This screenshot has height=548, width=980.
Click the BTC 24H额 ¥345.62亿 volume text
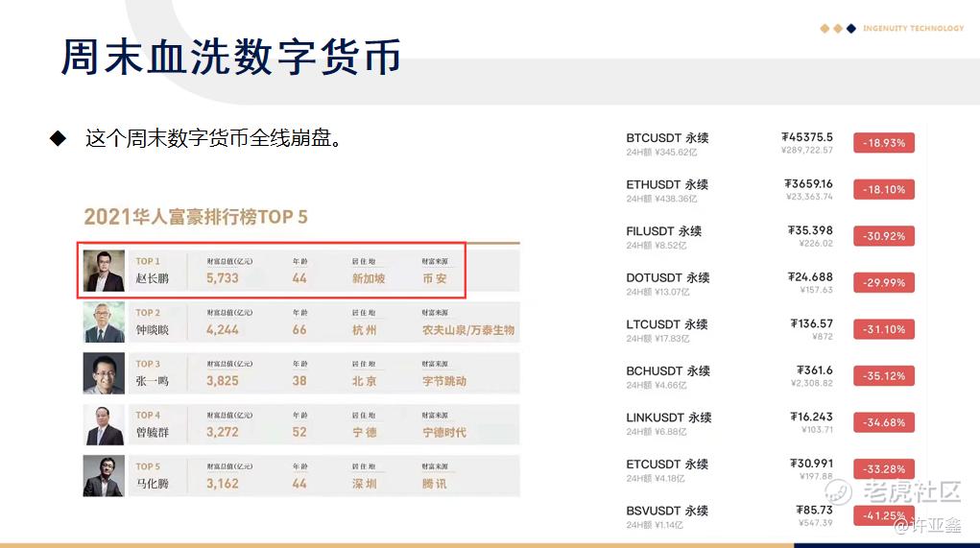(661, 152)
